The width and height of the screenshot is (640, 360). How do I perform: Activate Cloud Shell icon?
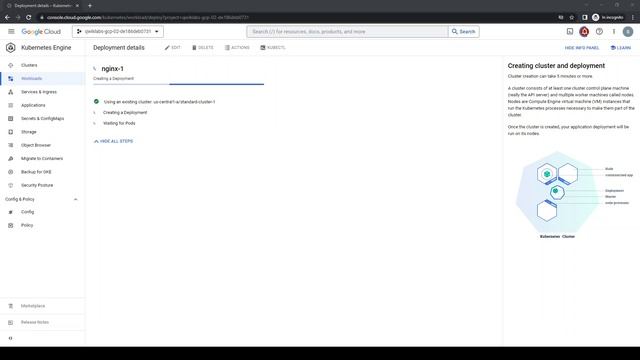tap(570, 31)
